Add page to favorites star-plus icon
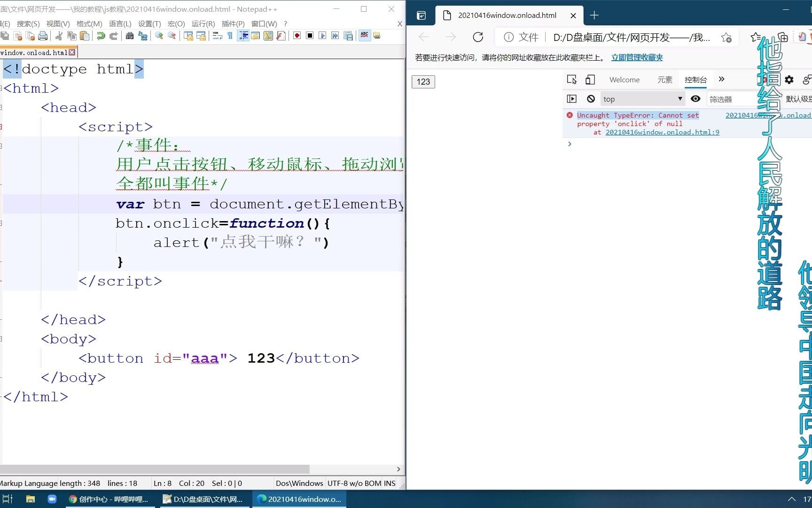The image size is (812, 508). click(x=726, y=38)
